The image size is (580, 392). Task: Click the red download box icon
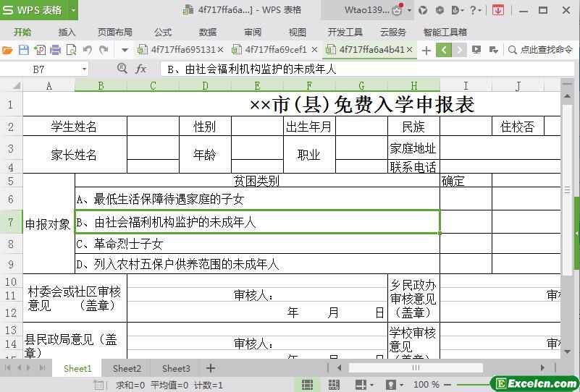point(498,10)
